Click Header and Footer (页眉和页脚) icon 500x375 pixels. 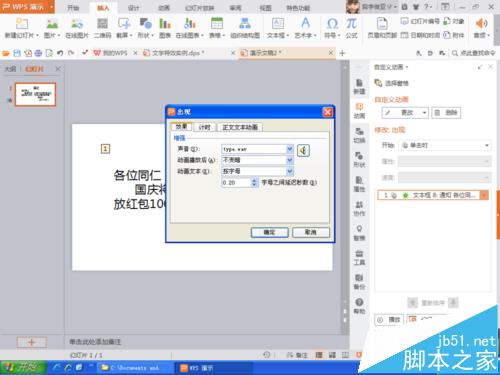pos(382,24)
